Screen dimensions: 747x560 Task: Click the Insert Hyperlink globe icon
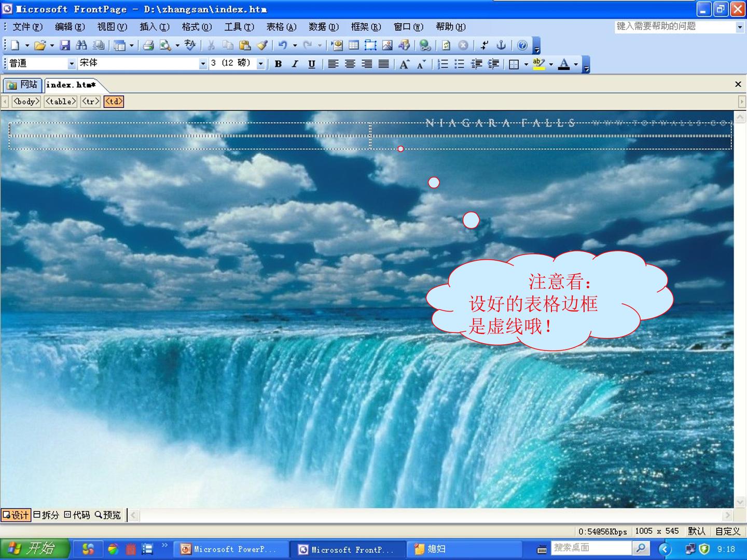[425, 46]
